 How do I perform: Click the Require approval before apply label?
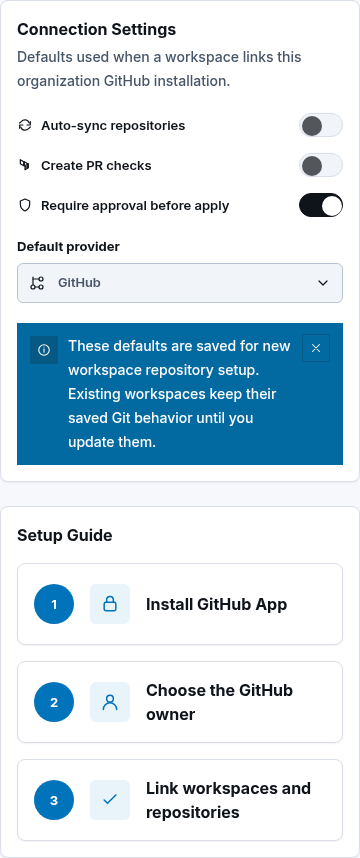click(x=135, y=206)
